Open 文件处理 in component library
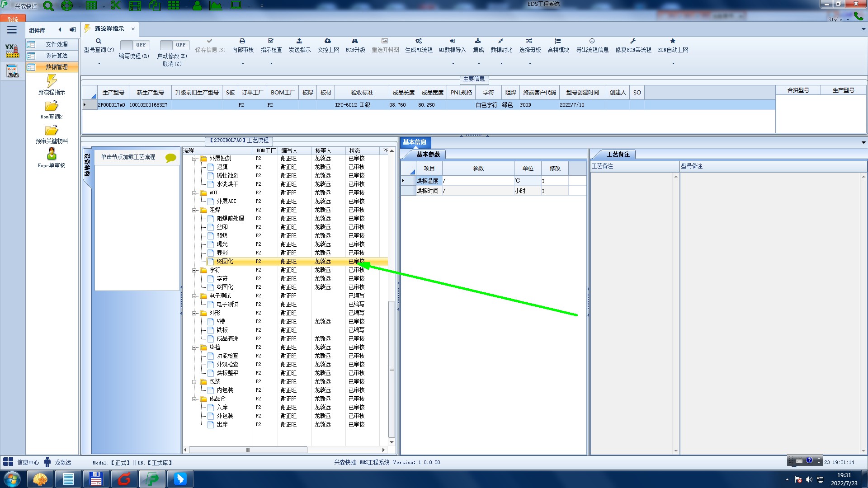The image size is (868, 488). coord(52,44)
